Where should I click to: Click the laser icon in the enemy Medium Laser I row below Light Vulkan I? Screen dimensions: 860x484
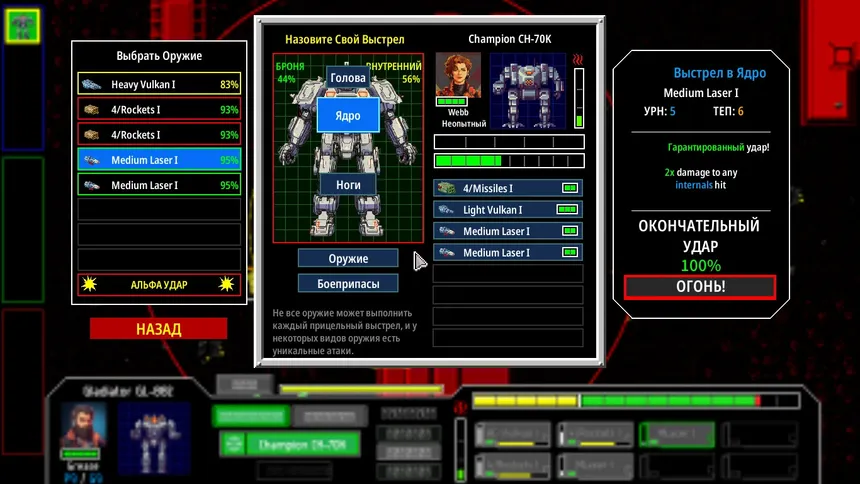click(x=446, y=231)
